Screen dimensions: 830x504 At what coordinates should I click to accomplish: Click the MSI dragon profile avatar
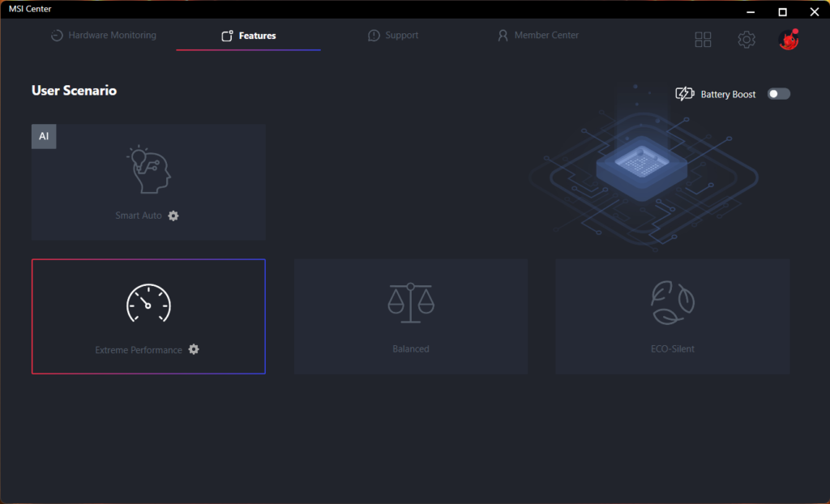789,40
